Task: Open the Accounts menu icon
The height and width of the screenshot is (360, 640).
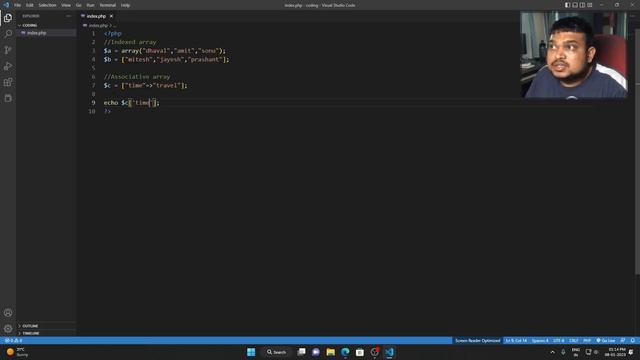Action: (8, 313)
